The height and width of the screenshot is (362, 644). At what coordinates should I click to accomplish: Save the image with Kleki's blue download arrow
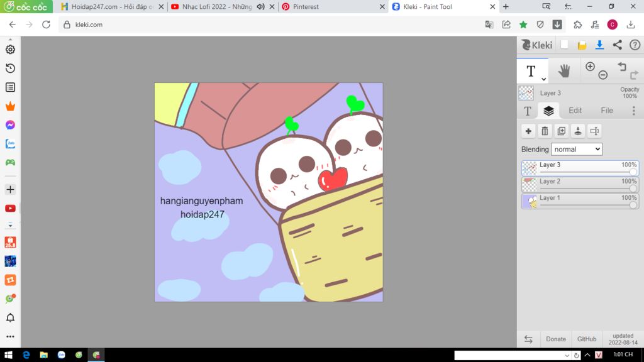(x=599, y=45)
